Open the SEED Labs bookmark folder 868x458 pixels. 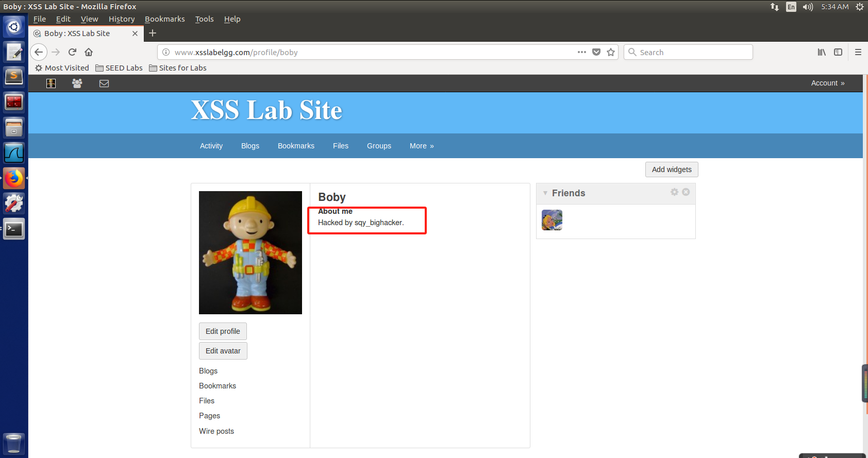click(119, 68)
